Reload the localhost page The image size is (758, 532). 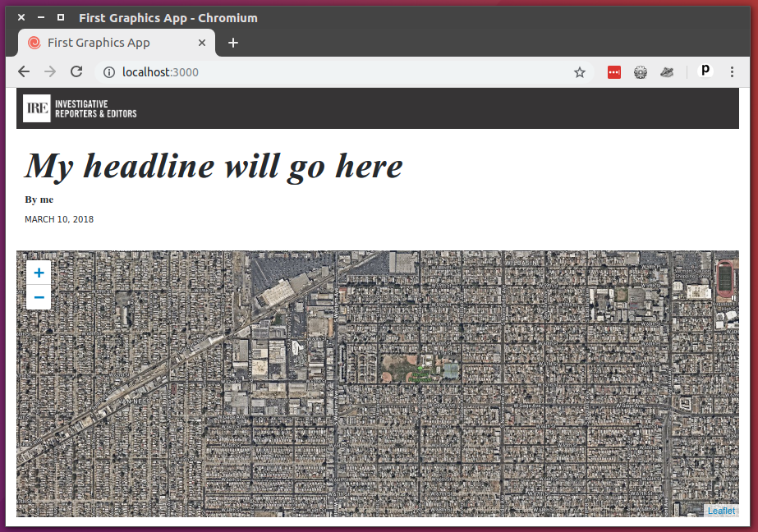(x=76, y=72)
